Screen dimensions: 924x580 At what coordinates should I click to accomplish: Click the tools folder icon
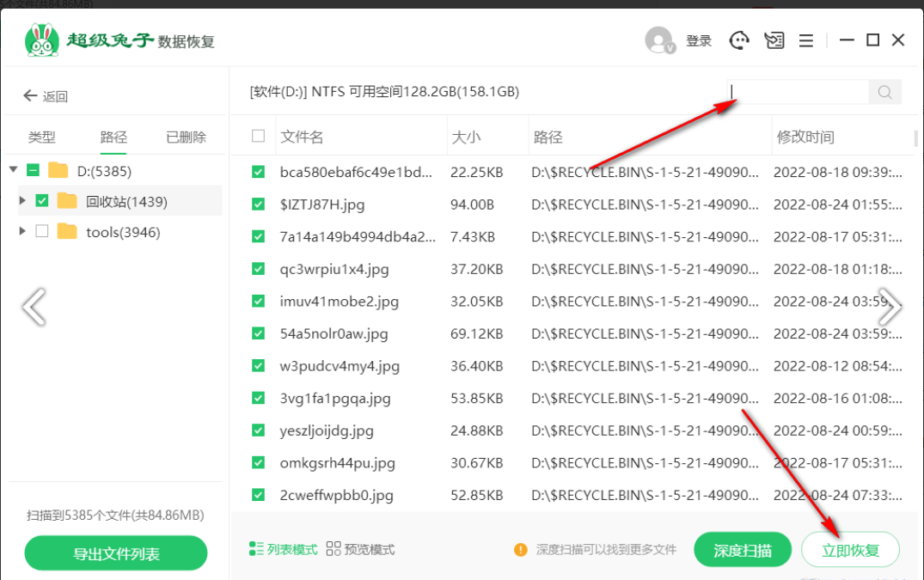tap(67, 231)
